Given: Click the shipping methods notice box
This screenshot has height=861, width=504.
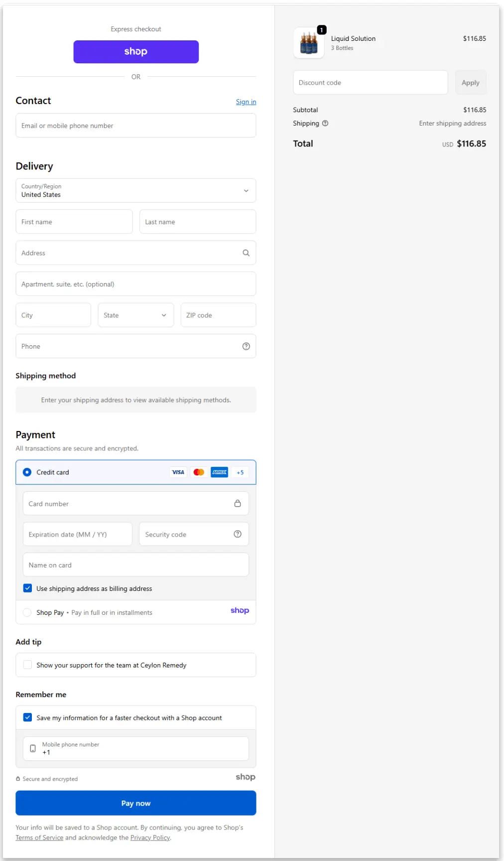Looking at the screenshot, I should point(136,400).
